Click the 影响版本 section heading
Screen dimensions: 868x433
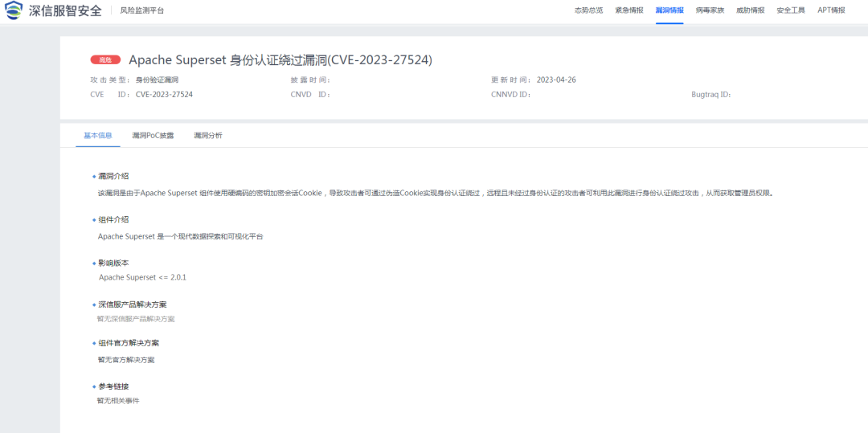coord(113,263)
